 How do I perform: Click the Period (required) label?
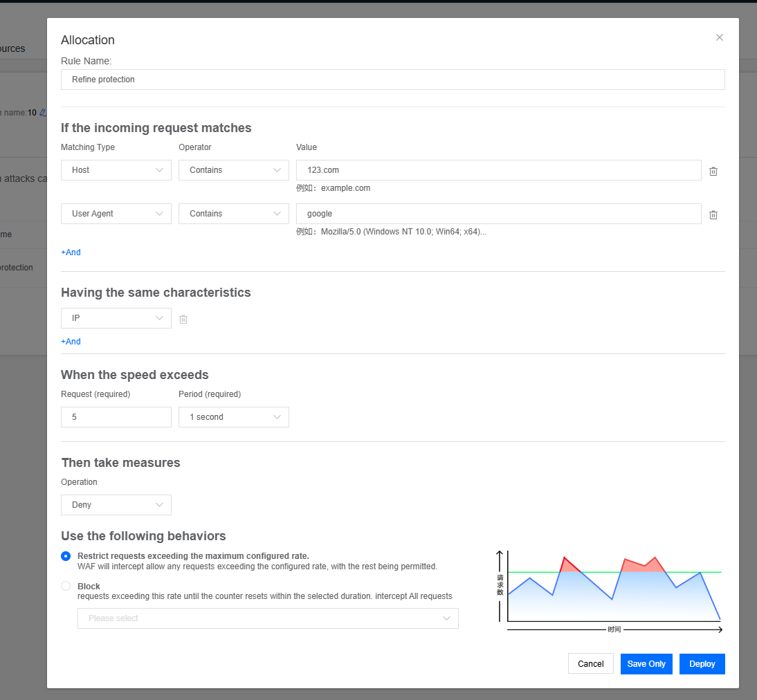click(210, 394)
